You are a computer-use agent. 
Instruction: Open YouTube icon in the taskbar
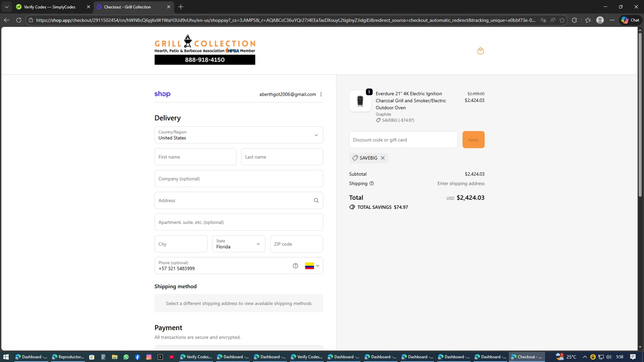point(172,357)
